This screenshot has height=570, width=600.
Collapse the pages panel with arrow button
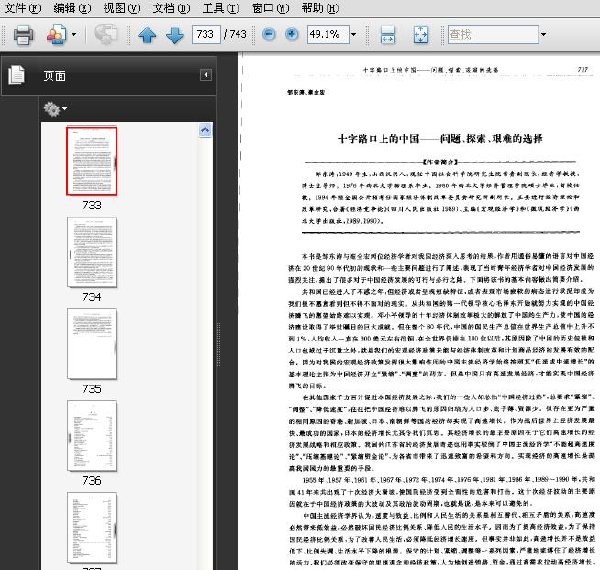point(206,75)
